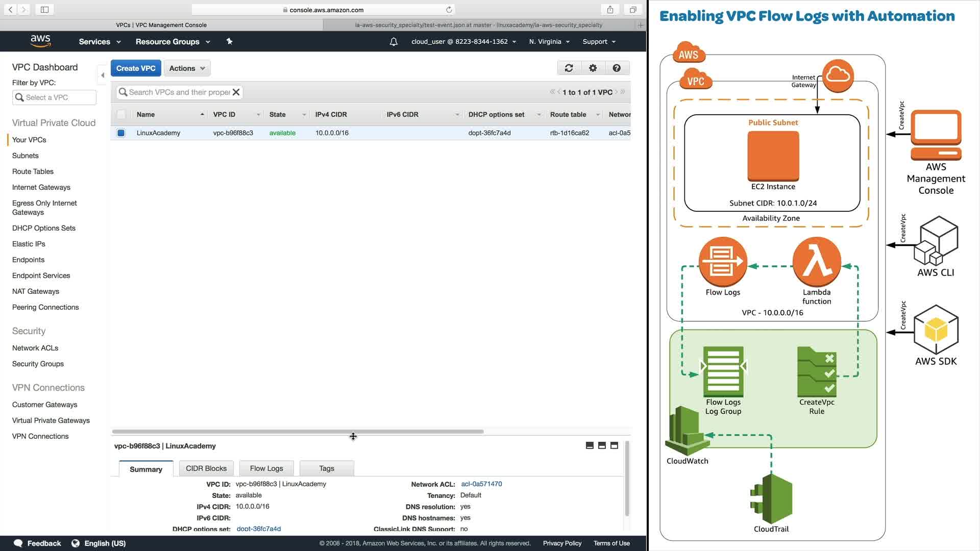Click the help question mark icon
Image resolution: width=980 pixels, height=551 pixels.
617,68
